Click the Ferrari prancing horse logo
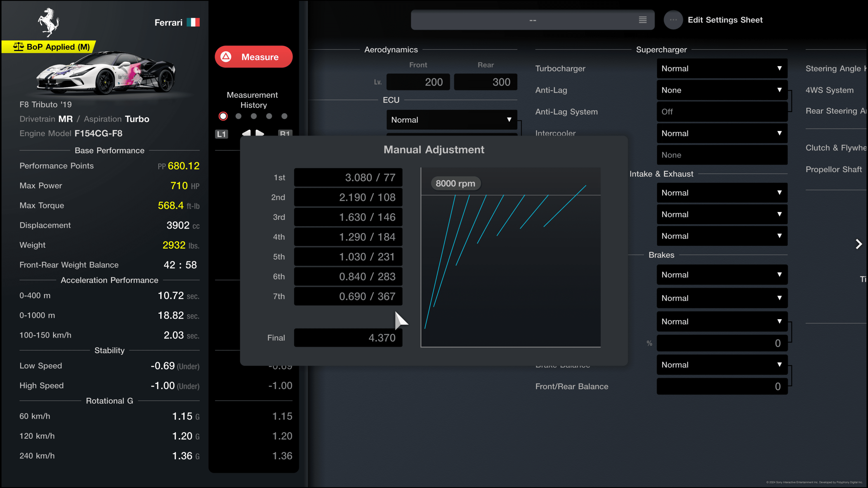 49,22
